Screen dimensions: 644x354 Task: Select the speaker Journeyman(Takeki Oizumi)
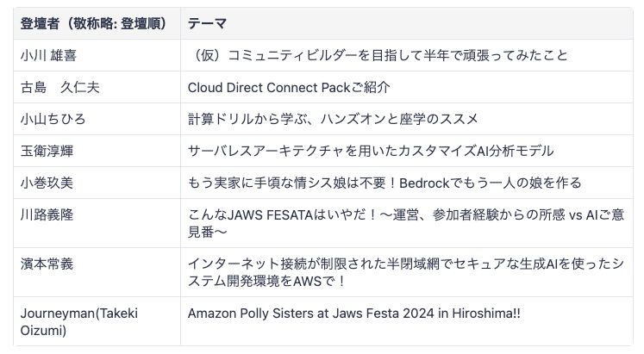[78, 321]
